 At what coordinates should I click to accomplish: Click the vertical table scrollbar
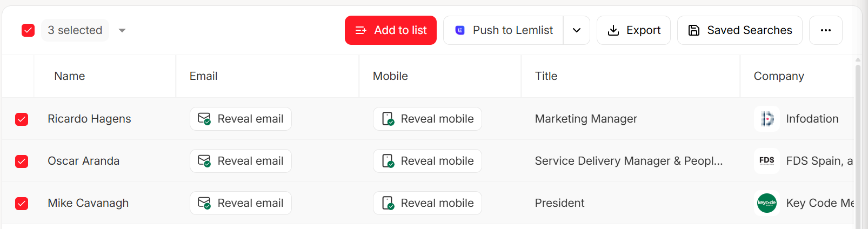tap(858, 146)
